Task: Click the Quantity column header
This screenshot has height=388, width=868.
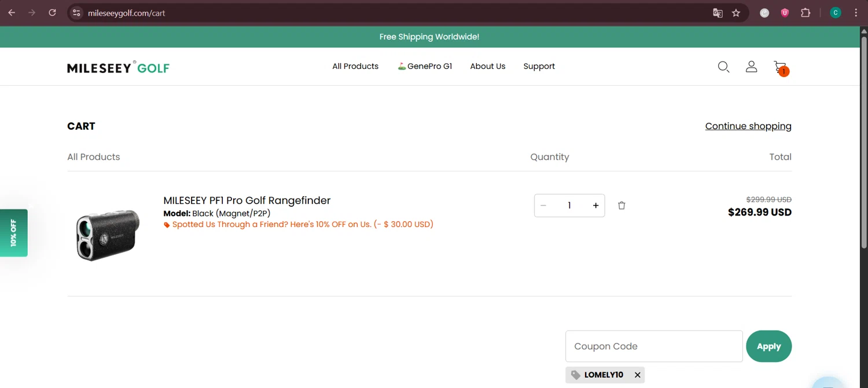Action: coord(550,157)
